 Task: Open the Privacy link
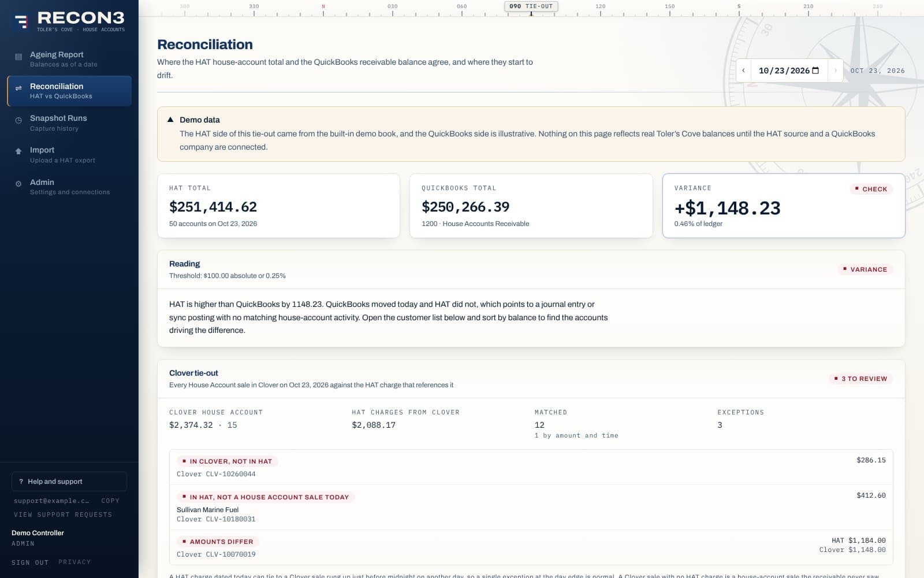pos(74,562)
